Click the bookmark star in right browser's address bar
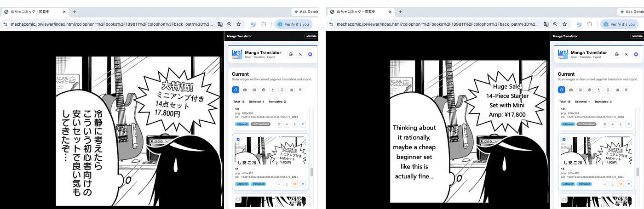Image resolution: width=644 pixels, height=209 pixels. tap(564, 24)
